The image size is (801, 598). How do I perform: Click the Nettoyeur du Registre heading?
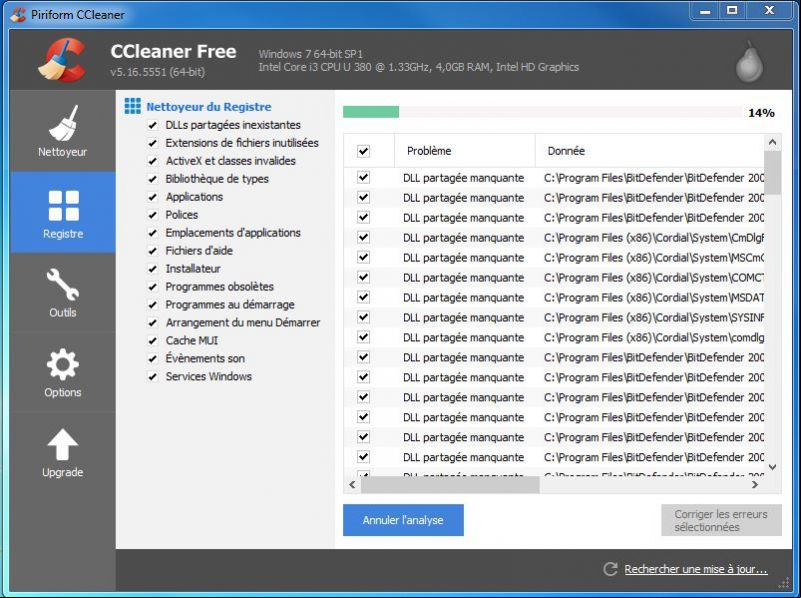tap(209, 107)
